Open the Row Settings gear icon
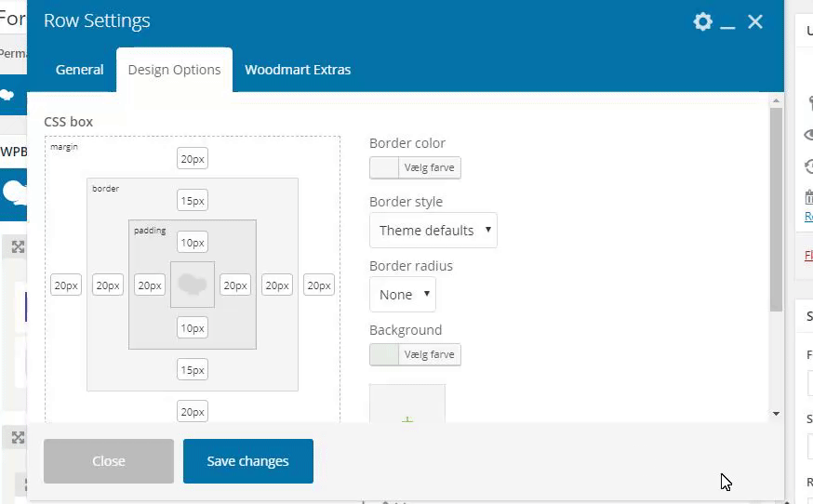 tap(703, 21)
